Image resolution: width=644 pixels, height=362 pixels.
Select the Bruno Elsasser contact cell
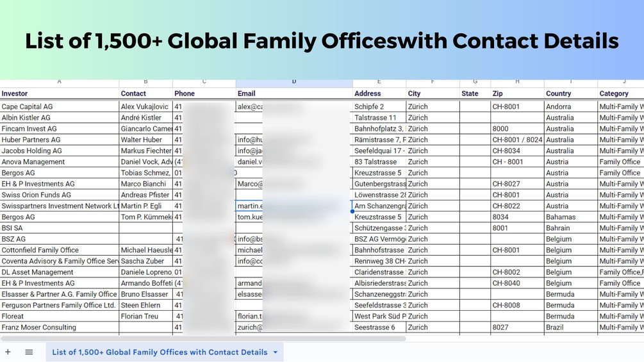(x=146, y=294)
